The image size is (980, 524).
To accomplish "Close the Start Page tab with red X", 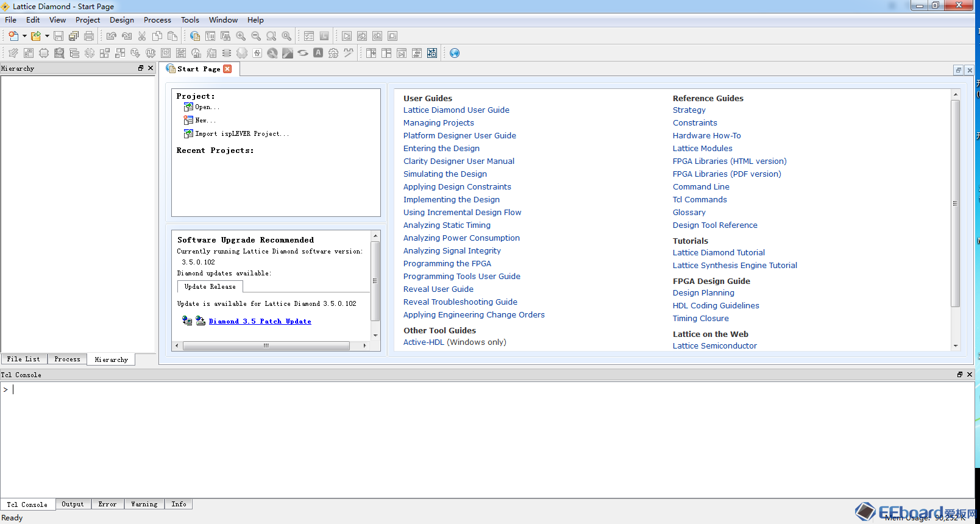I will pyautogui.click(x=227, y=69).
